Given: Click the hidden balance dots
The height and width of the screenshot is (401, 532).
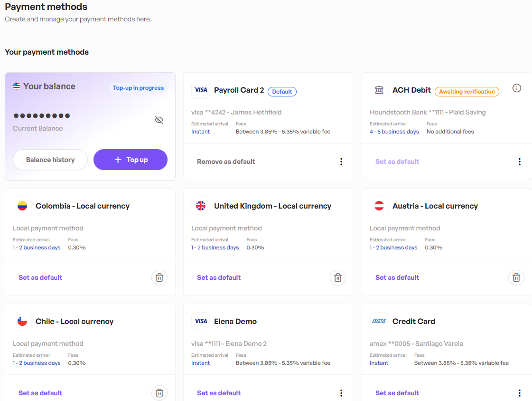Looking at the screenshot, I should 42,116.
